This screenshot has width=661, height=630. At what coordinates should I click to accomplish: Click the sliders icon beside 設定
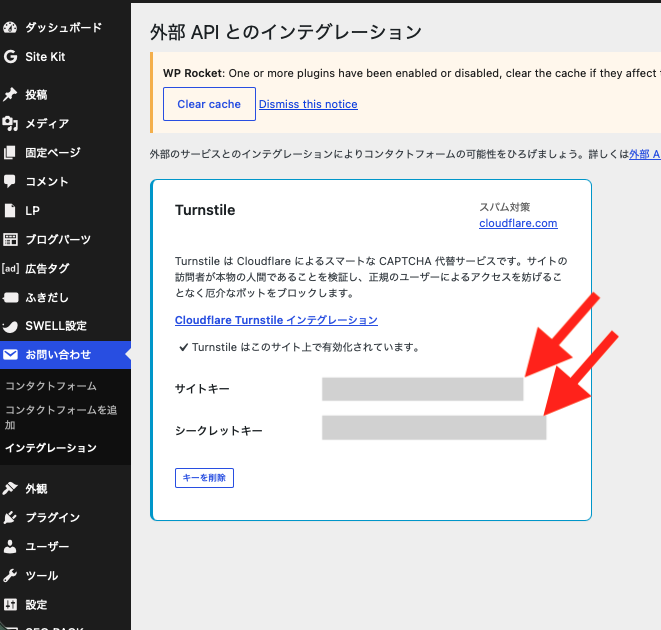coord(10,605)
